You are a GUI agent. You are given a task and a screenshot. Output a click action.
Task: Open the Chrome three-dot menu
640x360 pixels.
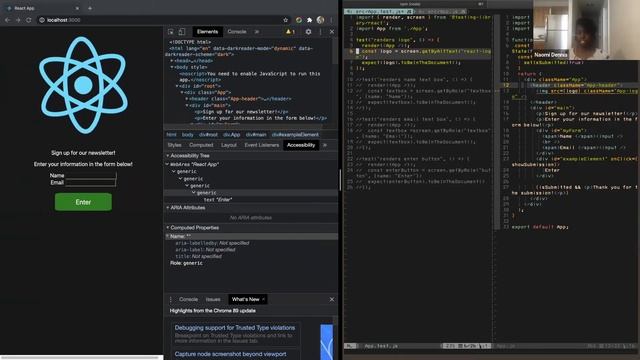pos(331,20)
